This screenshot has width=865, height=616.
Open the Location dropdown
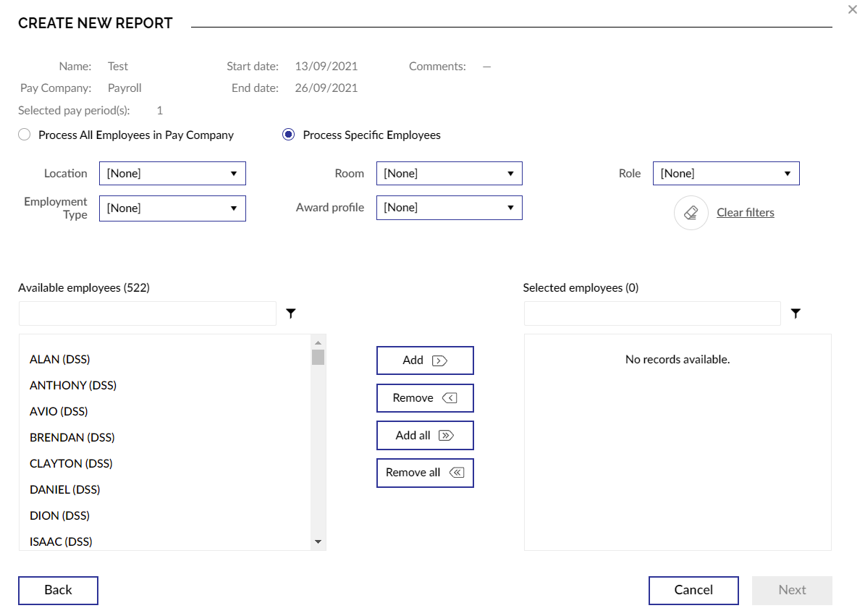[172, 173]
